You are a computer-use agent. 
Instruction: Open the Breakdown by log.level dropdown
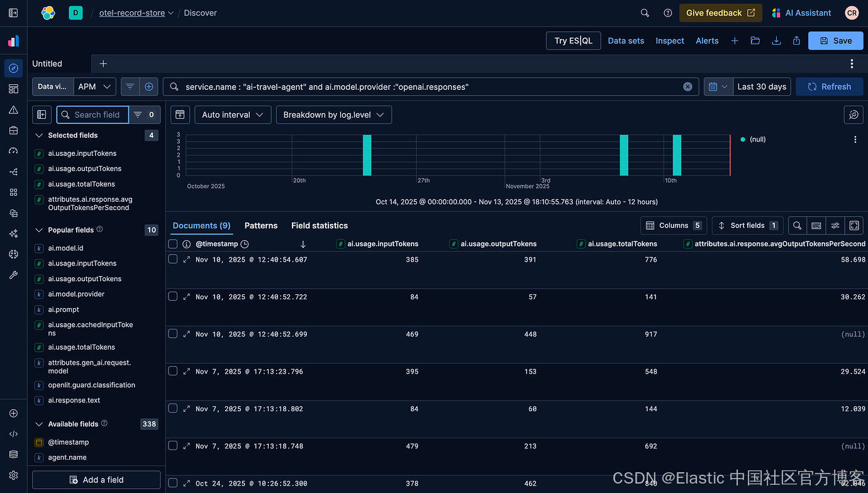[x=334, y=114]
